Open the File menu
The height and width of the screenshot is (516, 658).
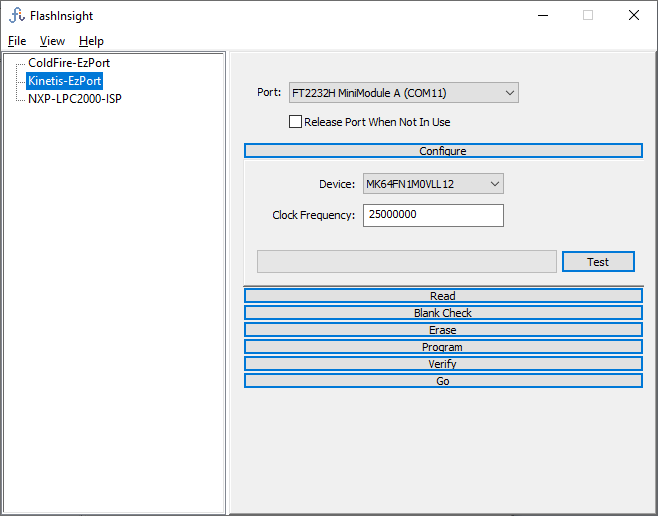[x=17, y=41]
